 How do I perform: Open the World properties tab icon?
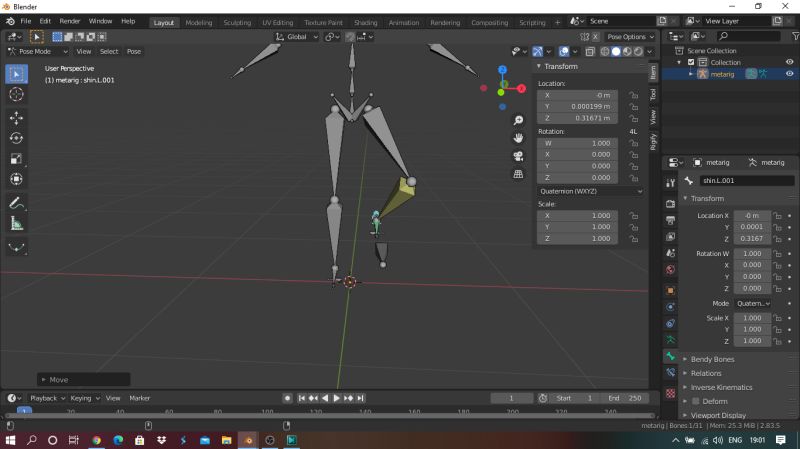670,269
